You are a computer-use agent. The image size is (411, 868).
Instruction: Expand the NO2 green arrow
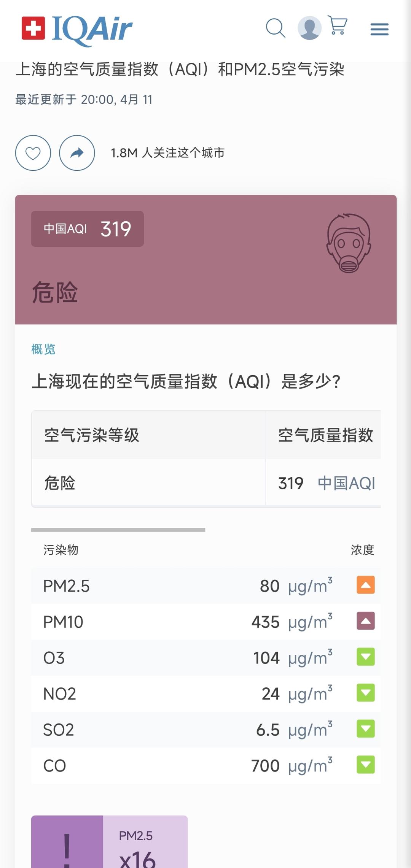[365, 693]
